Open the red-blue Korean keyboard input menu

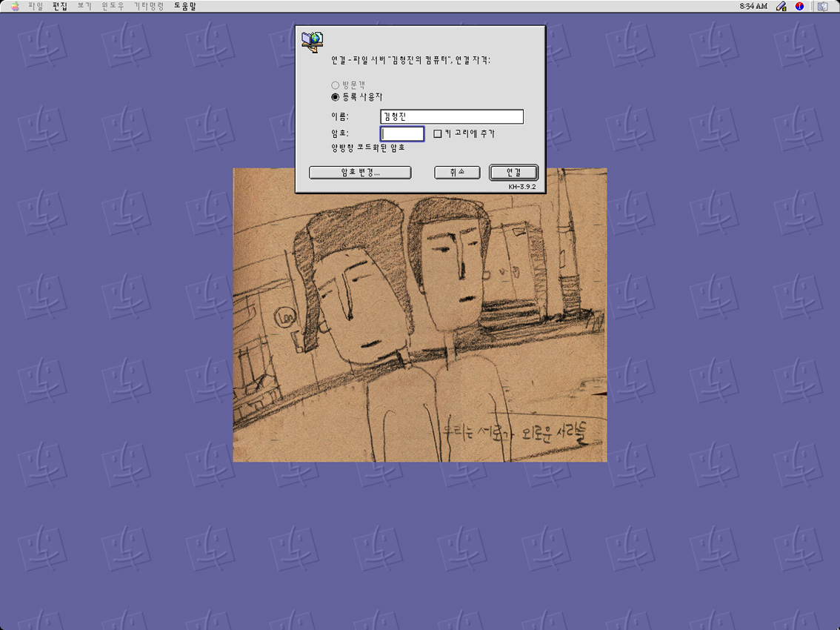point(799,7)
